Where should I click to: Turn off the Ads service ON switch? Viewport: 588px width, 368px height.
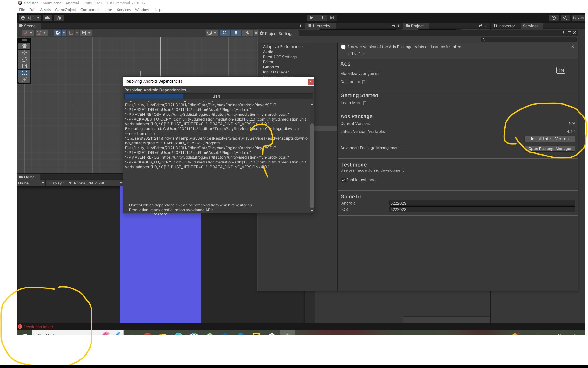(561, 71)
